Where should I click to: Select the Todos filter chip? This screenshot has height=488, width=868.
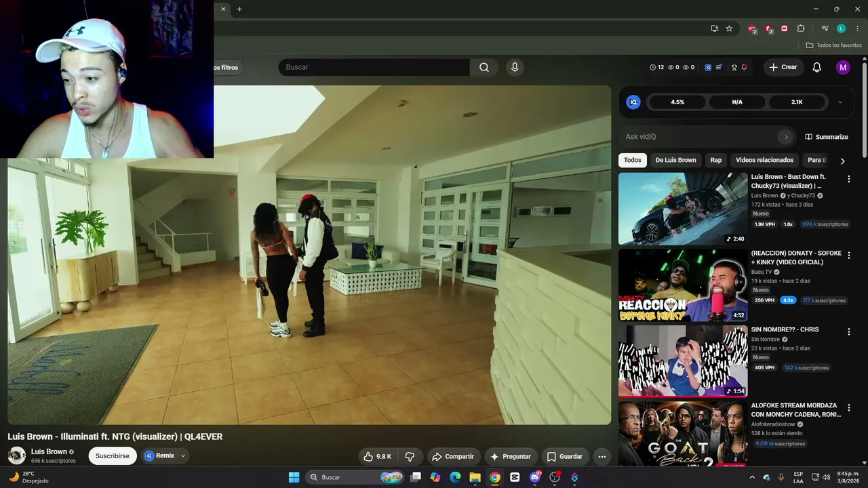pyautogui.click(x=633, y=160)
